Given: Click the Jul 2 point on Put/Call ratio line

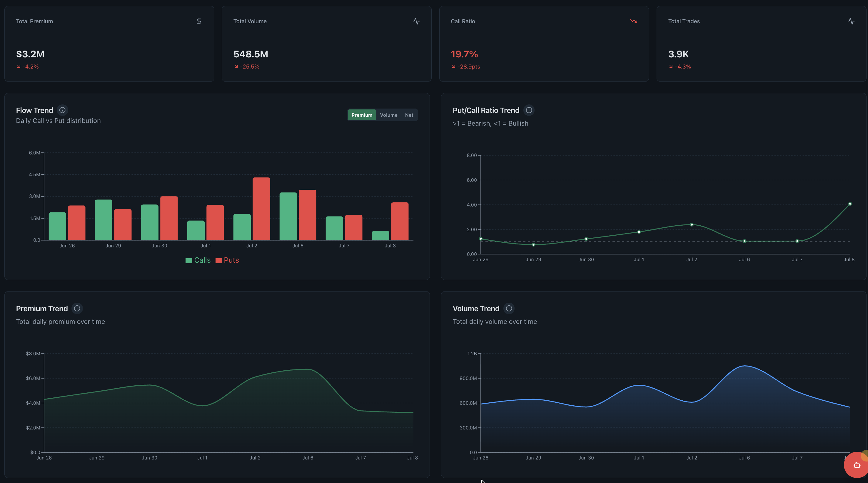Looking at the screenshot, I should 692,224.
